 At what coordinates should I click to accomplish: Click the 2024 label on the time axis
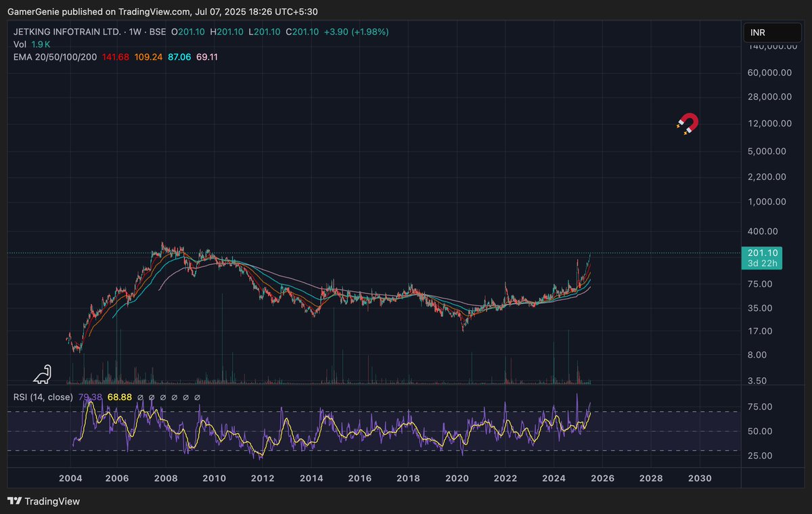(x=554, y=478)
